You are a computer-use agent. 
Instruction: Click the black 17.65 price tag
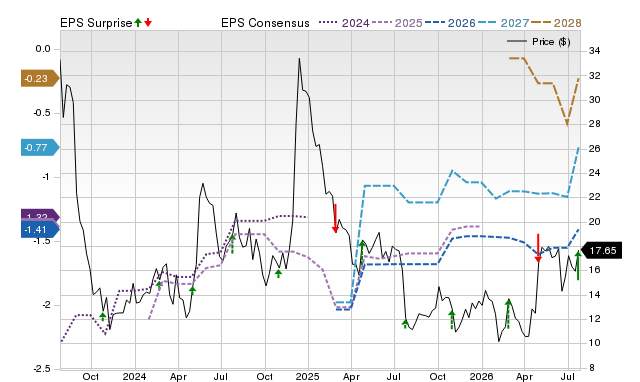[602, 251]
